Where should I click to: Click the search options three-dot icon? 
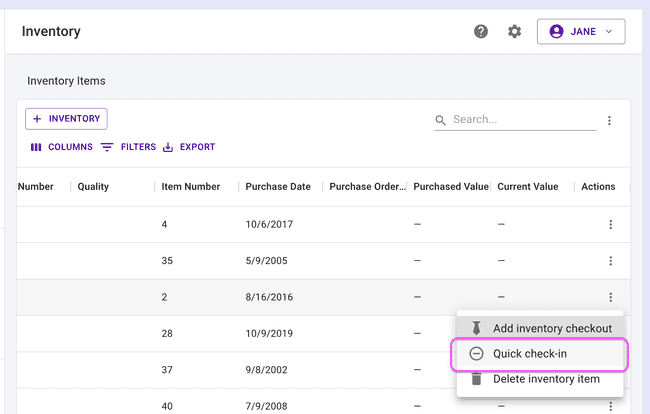(x=609, y=121)
